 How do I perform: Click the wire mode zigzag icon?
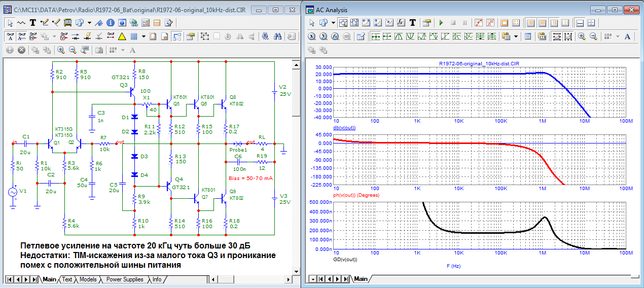(21, 23)
